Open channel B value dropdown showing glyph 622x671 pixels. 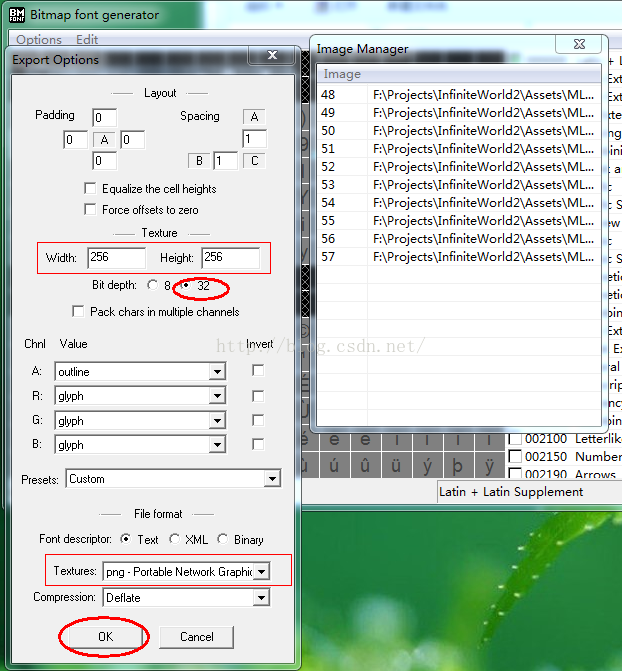[x=140, y=445]
